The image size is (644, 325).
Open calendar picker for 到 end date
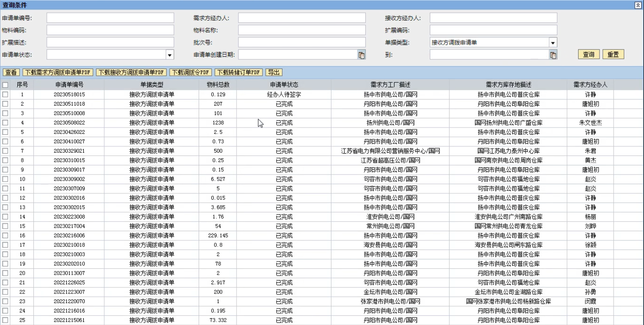(x=553, y=55)
